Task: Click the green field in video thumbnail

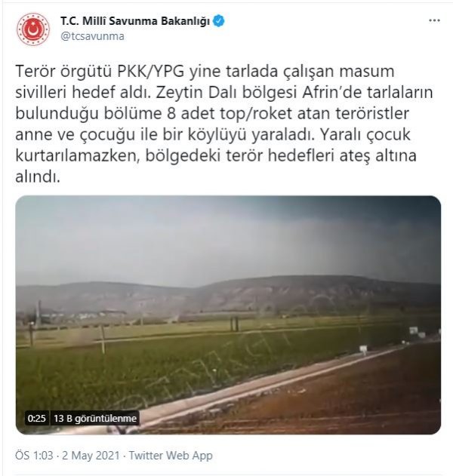Action: click(x=152, y=364)
